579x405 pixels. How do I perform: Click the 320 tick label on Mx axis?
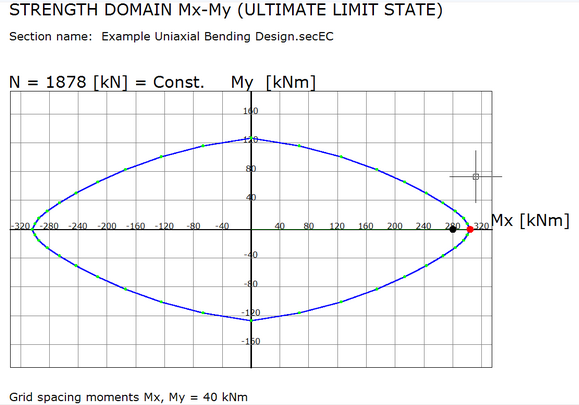point(482,226)
